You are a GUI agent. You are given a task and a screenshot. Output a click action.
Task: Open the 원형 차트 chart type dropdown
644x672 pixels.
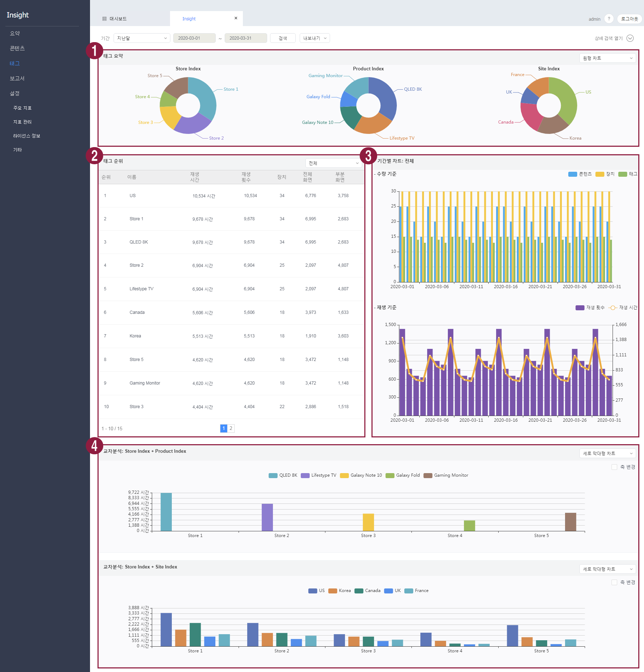tap(607, 58)
